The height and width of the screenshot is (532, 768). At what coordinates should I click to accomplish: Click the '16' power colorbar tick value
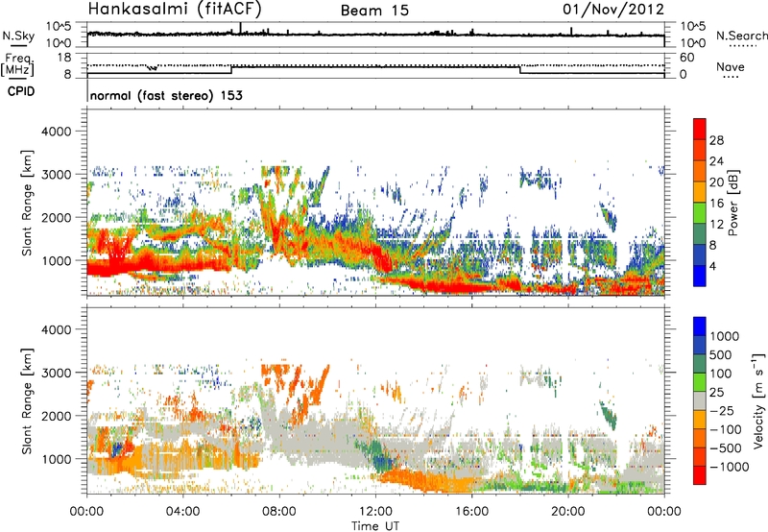coord(716,204)
